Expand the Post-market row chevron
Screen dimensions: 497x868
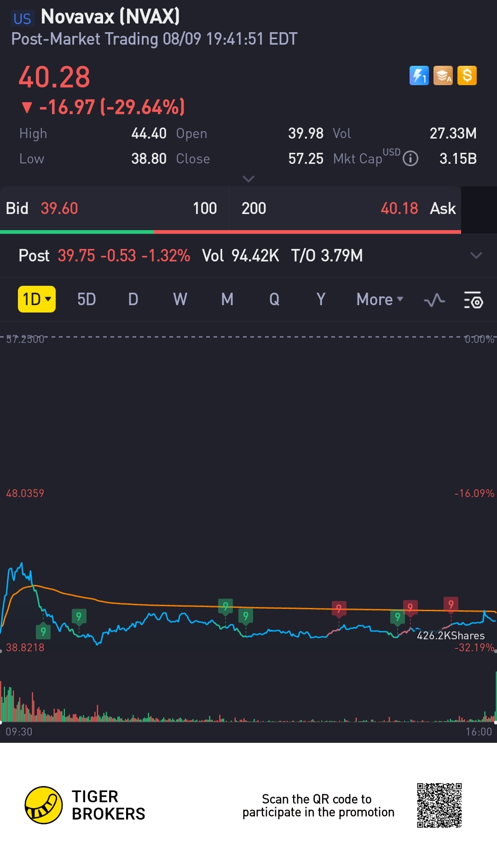pos(476,255)
